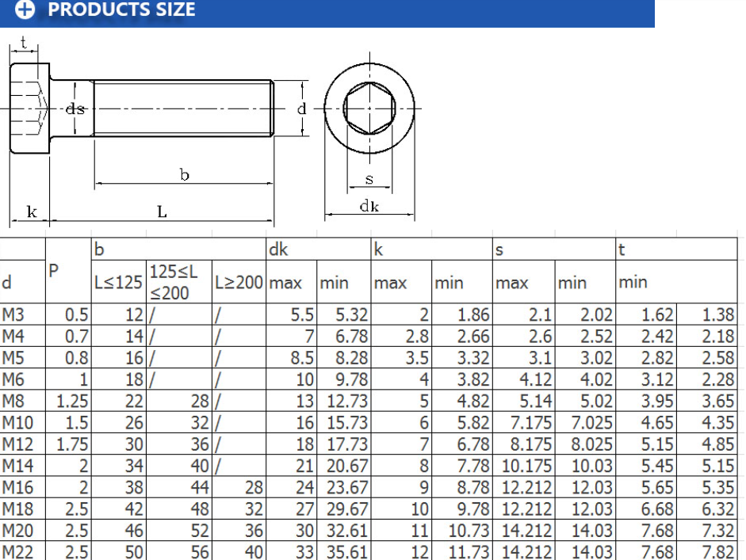Click the 'dk' label under the head-view drawing

(x=369, y=206)
